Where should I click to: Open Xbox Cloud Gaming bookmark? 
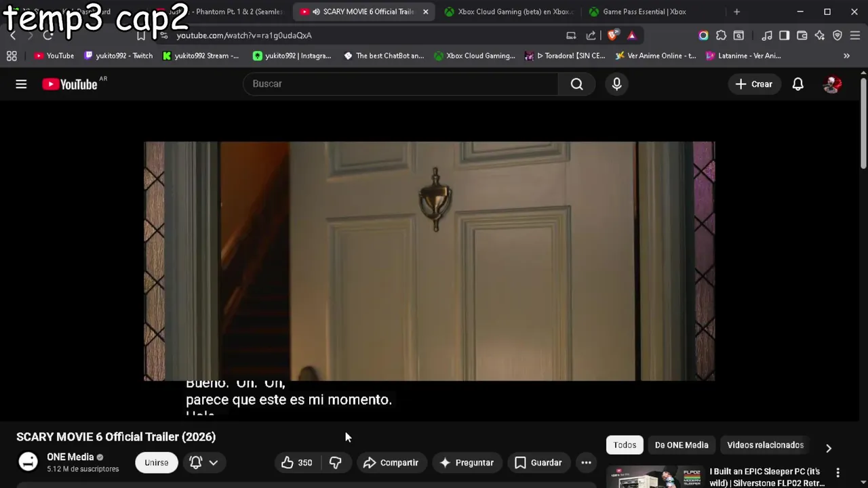tap(474, 56)
